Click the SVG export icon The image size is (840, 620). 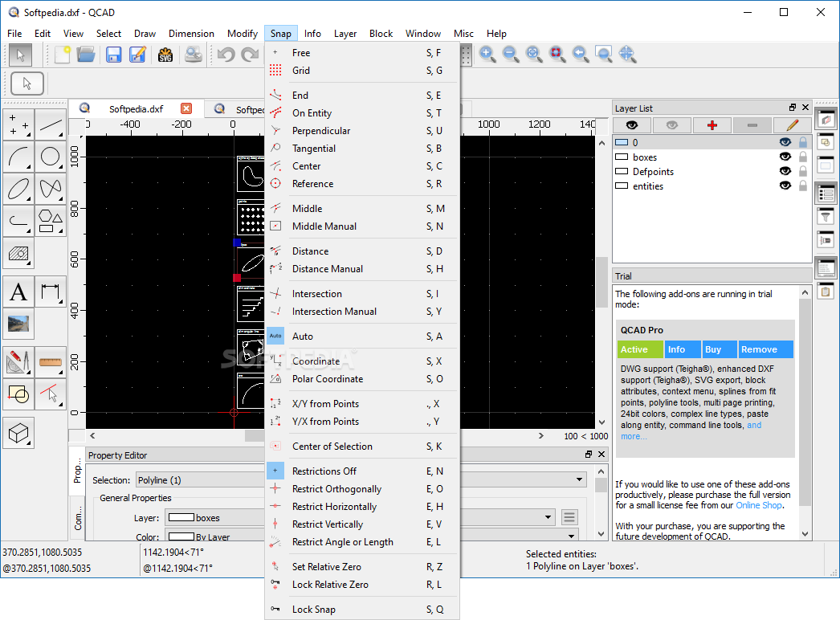tap(165, 54)
